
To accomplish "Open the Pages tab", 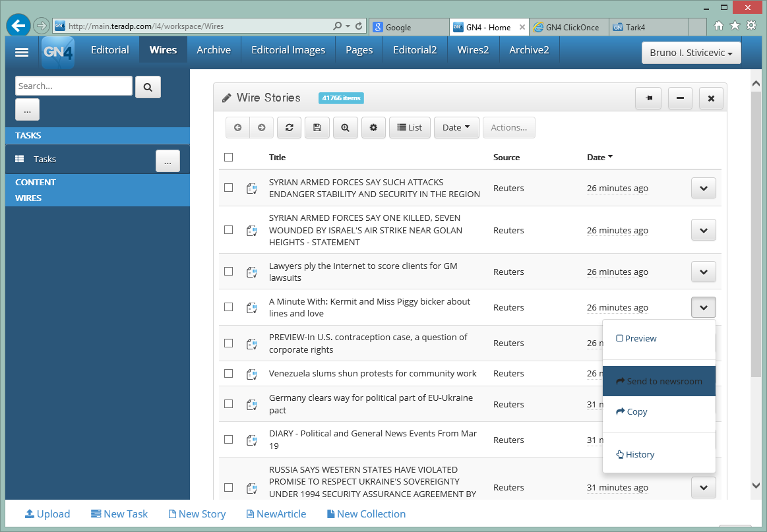I will click(x=359, y=50).
